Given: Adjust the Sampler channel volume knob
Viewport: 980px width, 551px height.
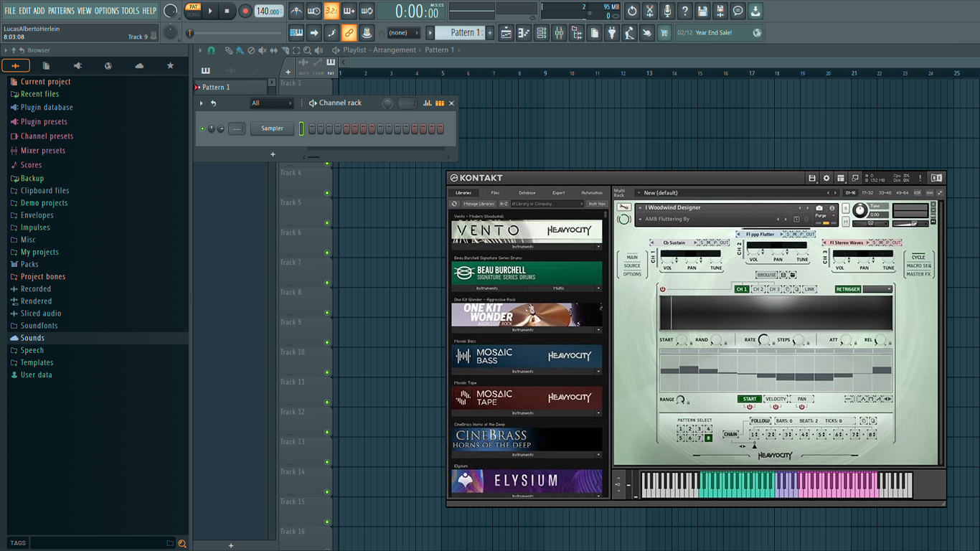Looking at the screenshot, I should click(220, 128).
